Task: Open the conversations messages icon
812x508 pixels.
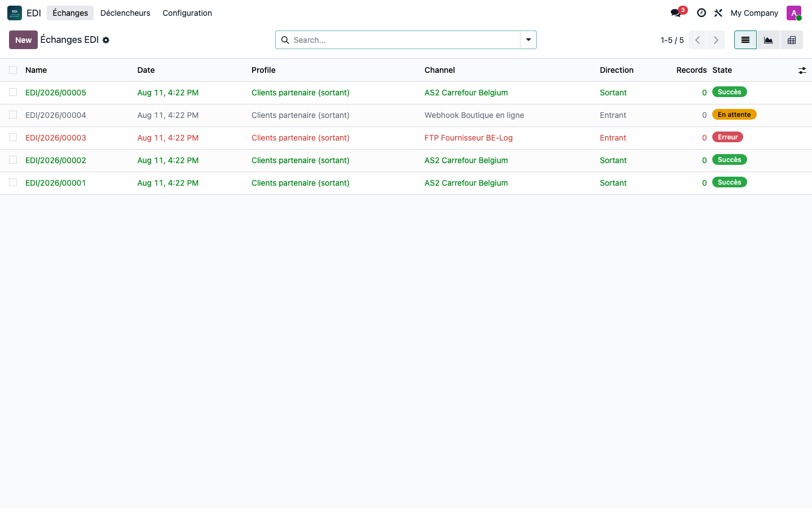Action: 676,13
